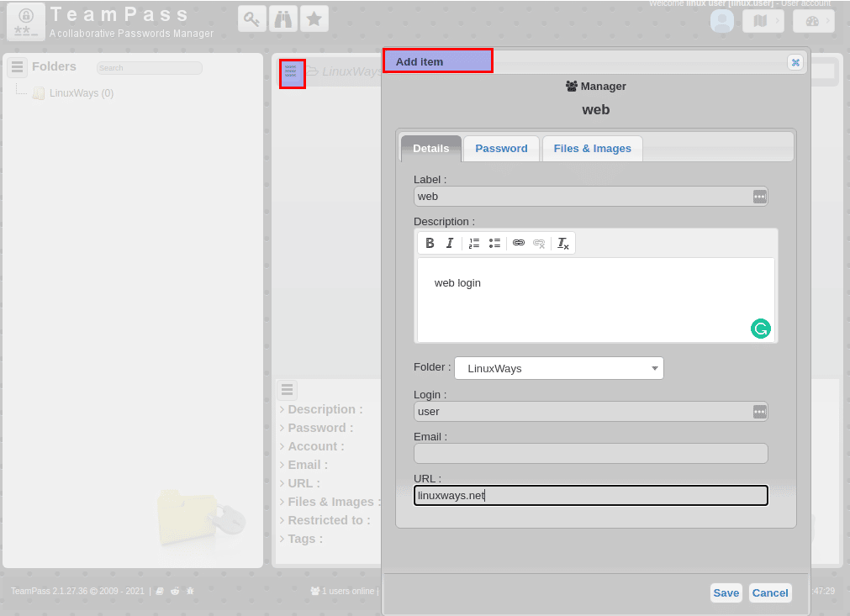Click the Unlink icon in editor toolbar
The width and height of the screenshot is (850, 616).
click(x=539, y=243)
